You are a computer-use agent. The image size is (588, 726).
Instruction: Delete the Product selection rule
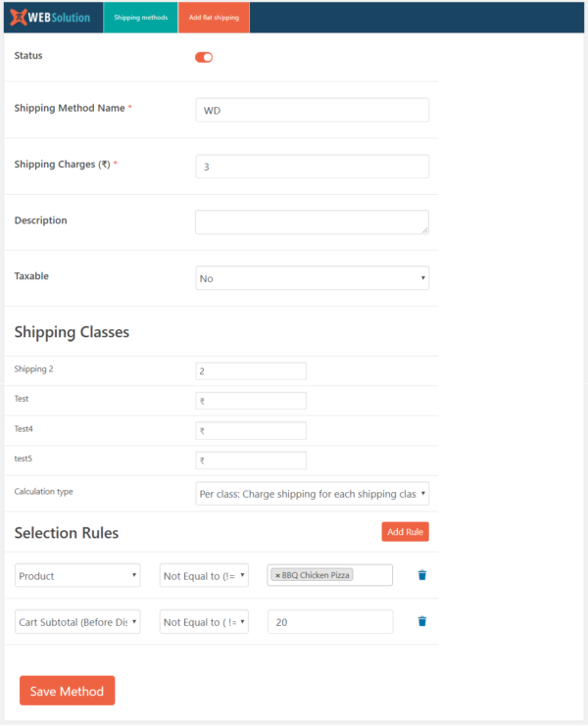click(x=421, y=575)
